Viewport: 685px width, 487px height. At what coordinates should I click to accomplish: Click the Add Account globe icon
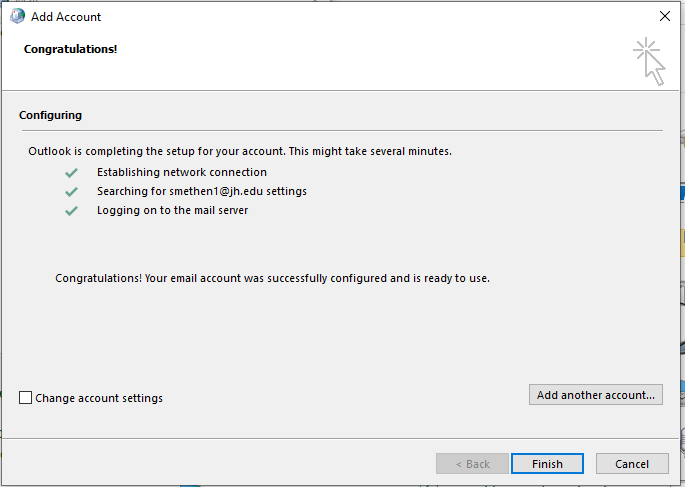17,16
